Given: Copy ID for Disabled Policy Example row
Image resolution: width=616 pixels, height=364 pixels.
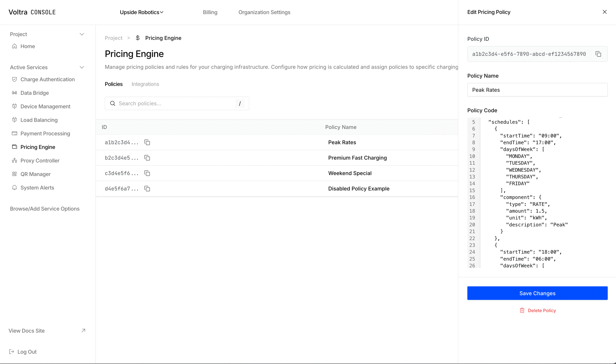Looking at the screenshot, I should tap(147, 189).
